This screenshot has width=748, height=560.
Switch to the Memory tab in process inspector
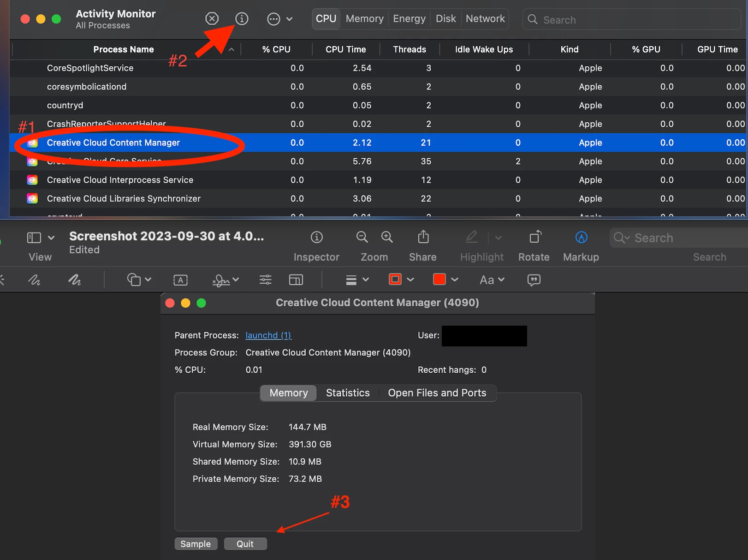tap(289, 393)
